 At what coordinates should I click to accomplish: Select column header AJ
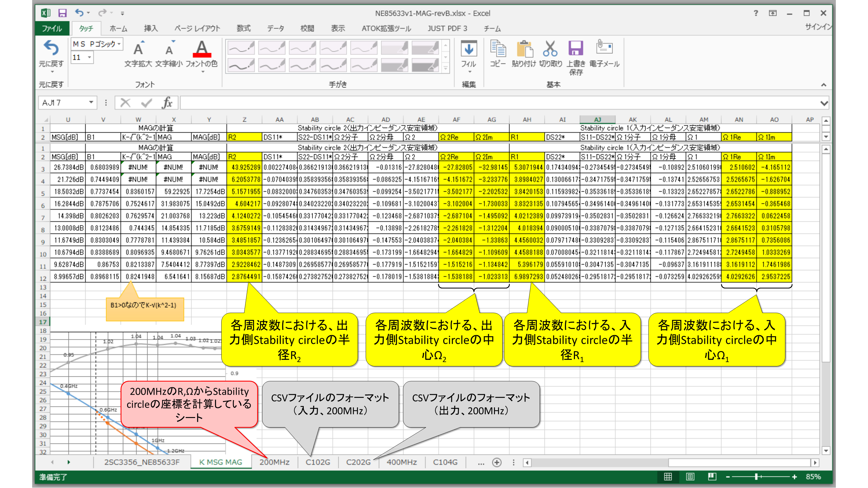597,120
